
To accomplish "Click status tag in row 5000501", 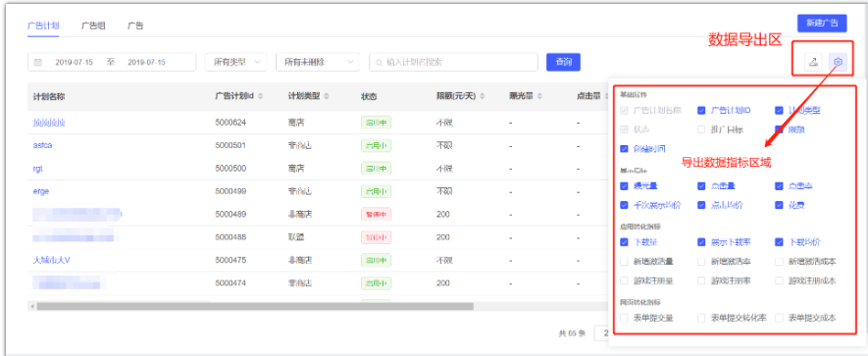I will (376, 145).
